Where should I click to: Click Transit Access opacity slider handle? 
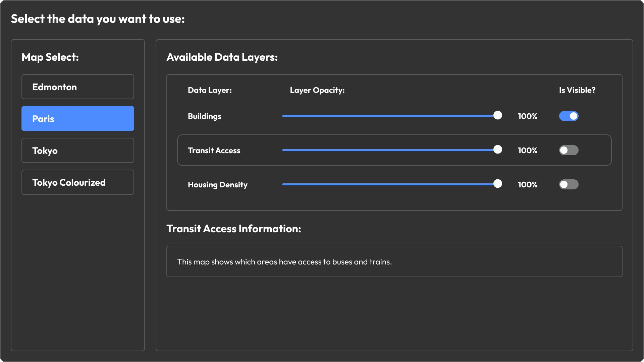[498, 150]
